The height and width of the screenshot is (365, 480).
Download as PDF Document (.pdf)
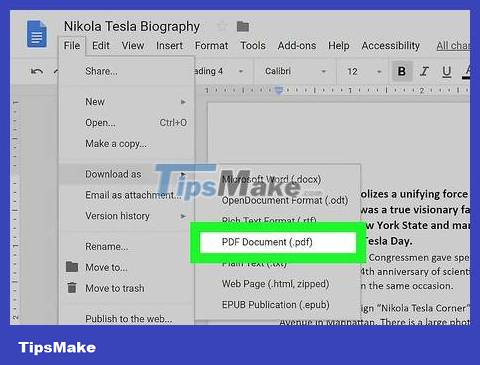click(278, 242)
